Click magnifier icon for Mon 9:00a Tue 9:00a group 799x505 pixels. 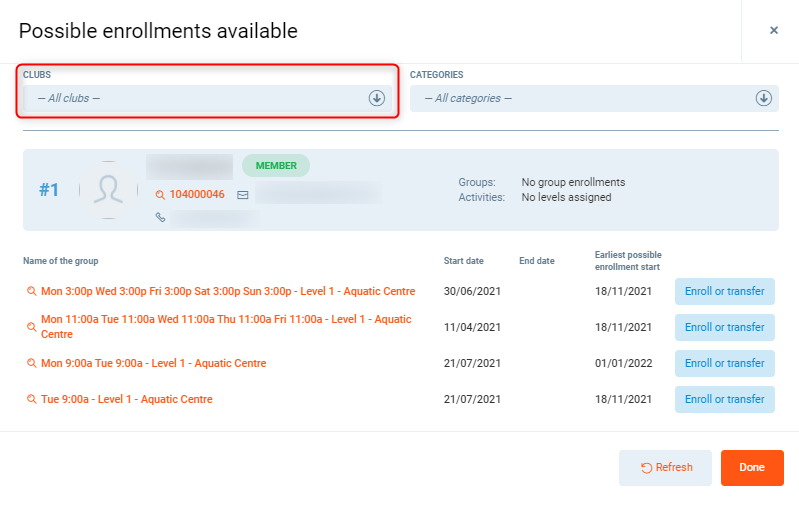click(x=31, y=364)
